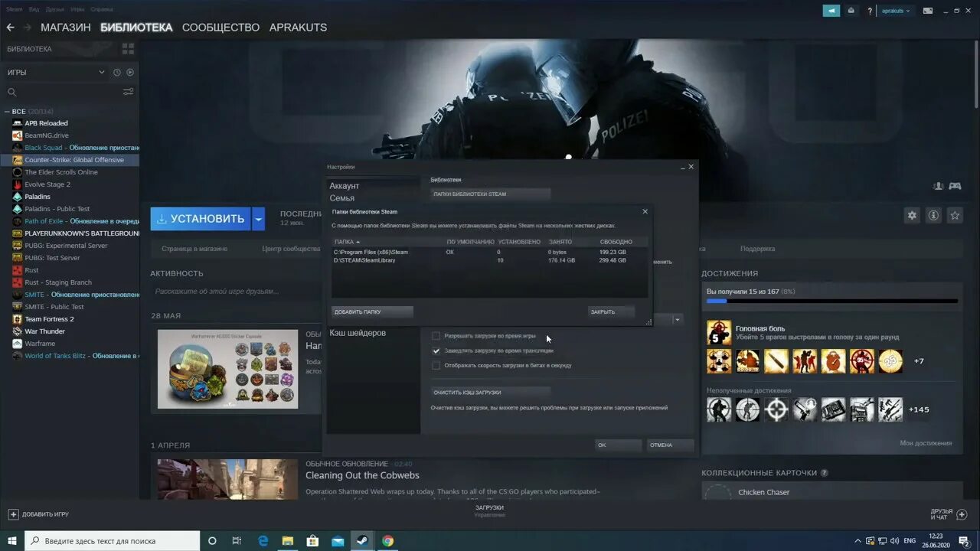
Task: Open install button dropdown arrow
Action: [x=259, y=219]
